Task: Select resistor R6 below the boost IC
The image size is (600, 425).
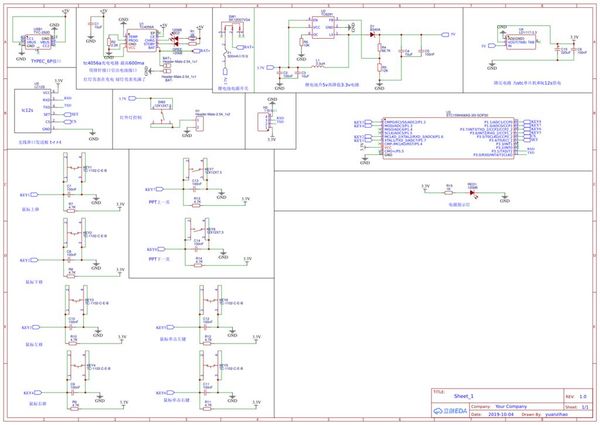Action: [301, 42]
